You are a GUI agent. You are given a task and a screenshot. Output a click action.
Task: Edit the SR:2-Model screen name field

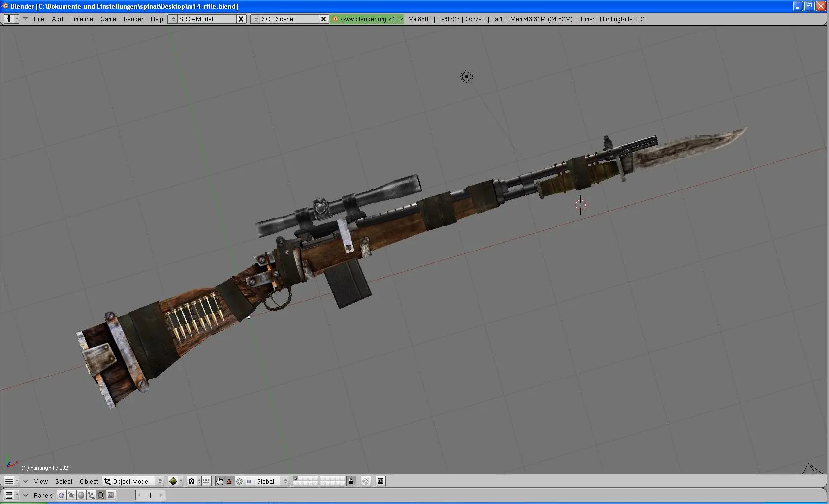[207, 19]
